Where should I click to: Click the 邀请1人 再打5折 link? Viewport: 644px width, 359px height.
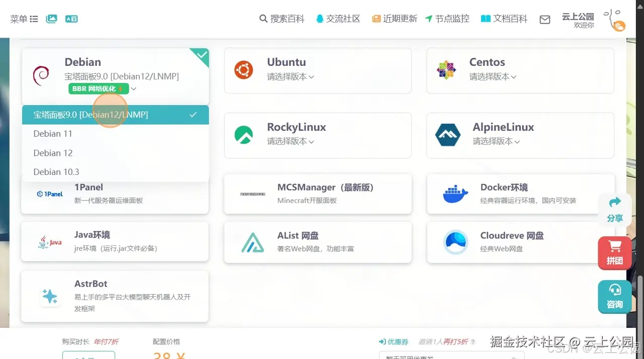tap(443, 341)
